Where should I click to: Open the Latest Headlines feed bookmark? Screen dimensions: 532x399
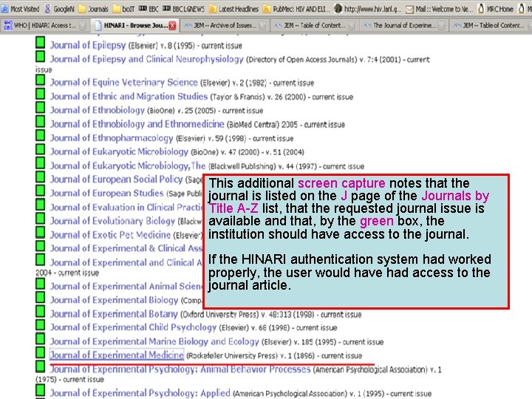tap(233, 9)
